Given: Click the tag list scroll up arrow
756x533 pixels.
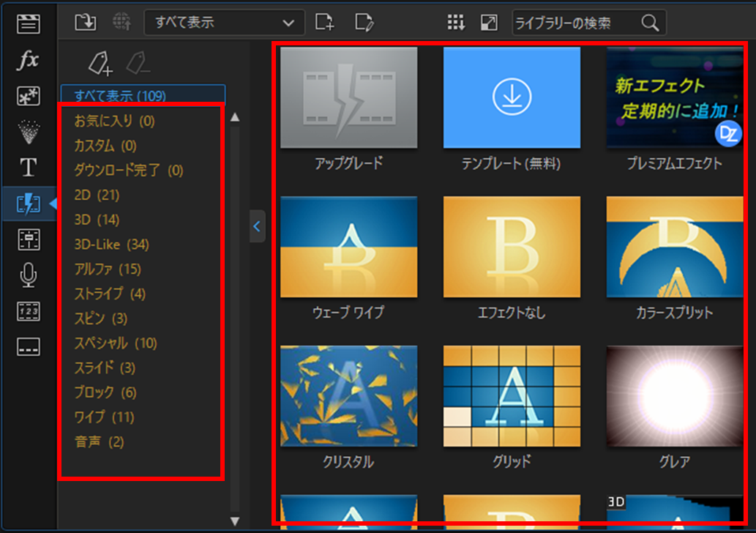Looking at the screenshot, I should (235, 117).
